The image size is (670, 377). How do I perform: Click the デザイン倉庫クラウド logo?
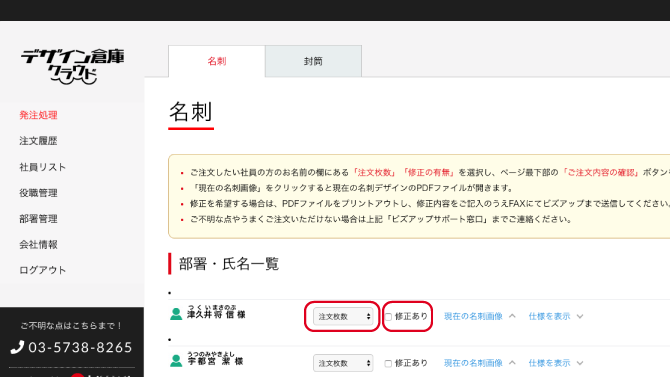(73, 66)
